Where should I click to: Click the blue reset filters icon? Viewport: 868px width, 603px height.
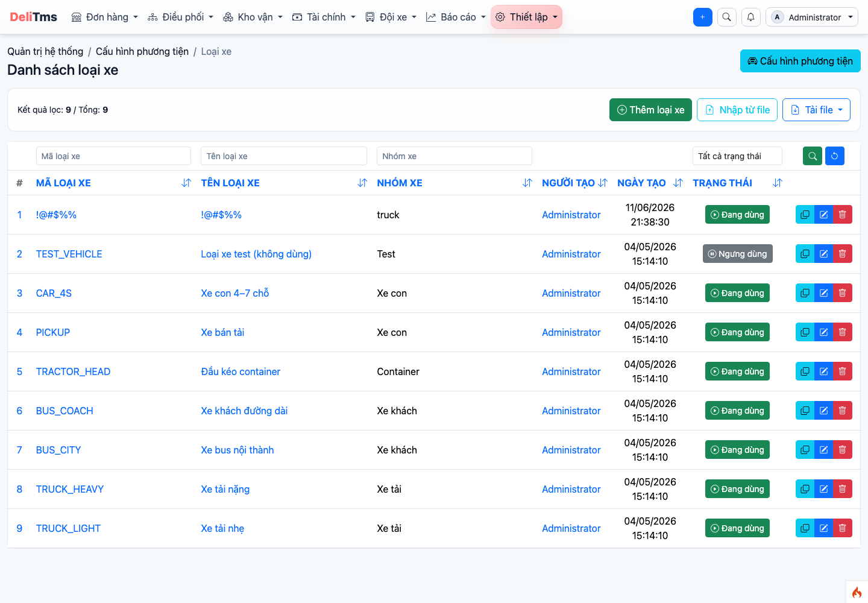pyautogui.click(x=835, y=156)
